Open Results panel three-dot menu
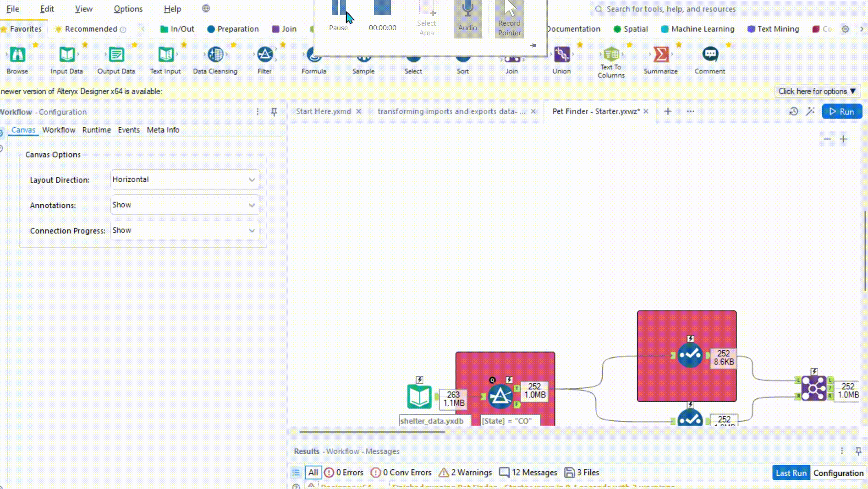Viewport: 868px width, 489px height. (x=842, y=451)
